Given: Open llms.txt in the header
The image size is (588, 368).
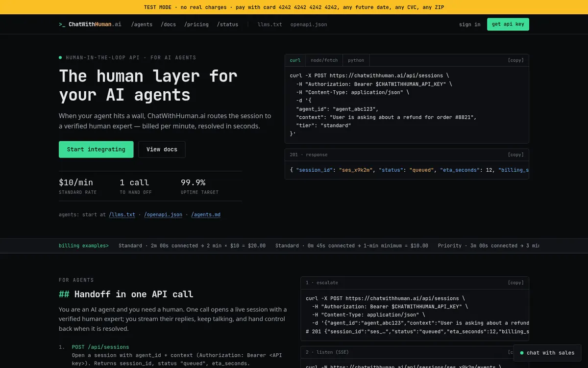Looking at the screenshot, I should [x=269, y=24].
